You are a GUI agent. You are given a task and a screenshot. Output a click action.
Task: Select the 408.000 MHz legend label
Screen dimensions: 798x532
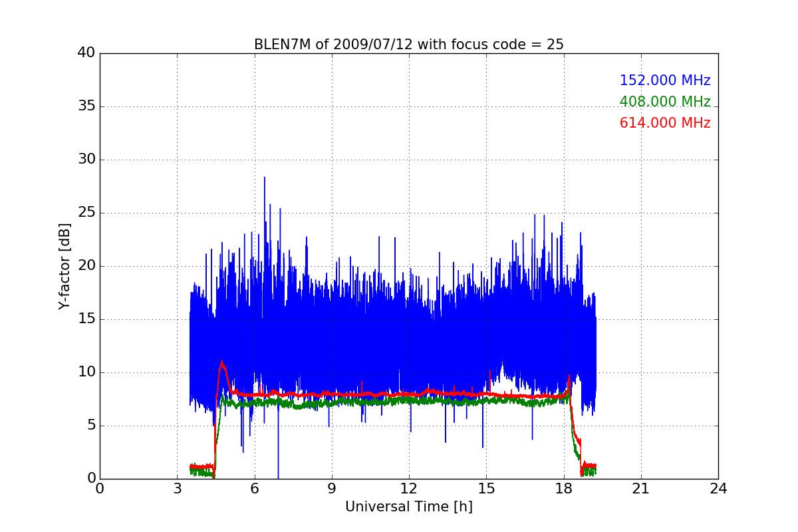665,102
